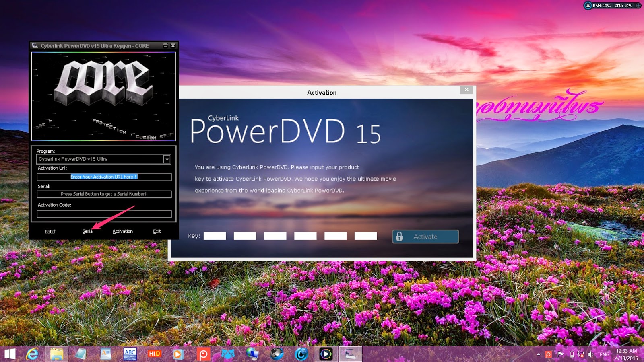Click the last Key box in Activation dialog
The width and height of the screenshot is (644, 362).
[x=366, y=236]
